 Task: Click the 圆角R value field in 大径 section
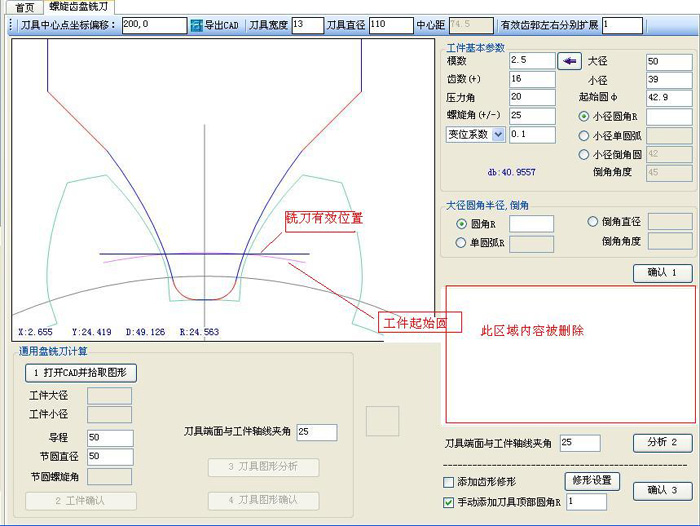click(x=531, y=224)
